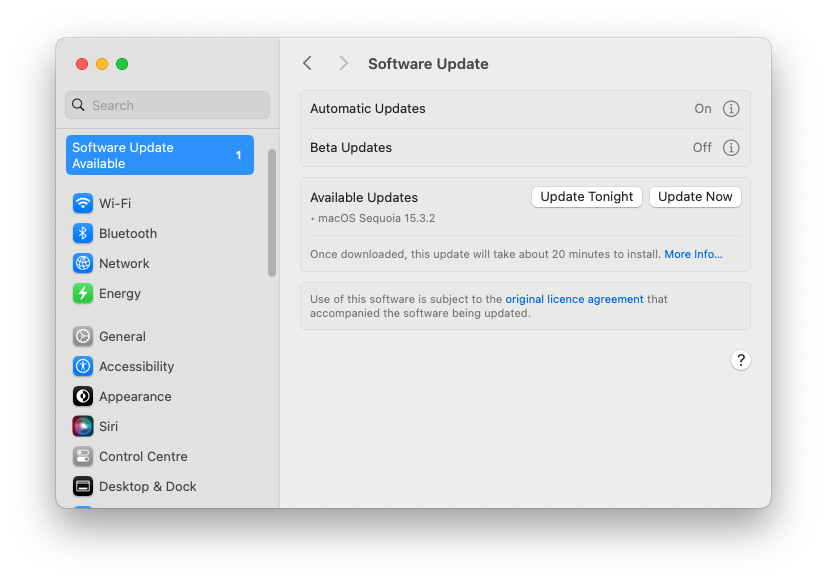Open the help question mark button

740,359
